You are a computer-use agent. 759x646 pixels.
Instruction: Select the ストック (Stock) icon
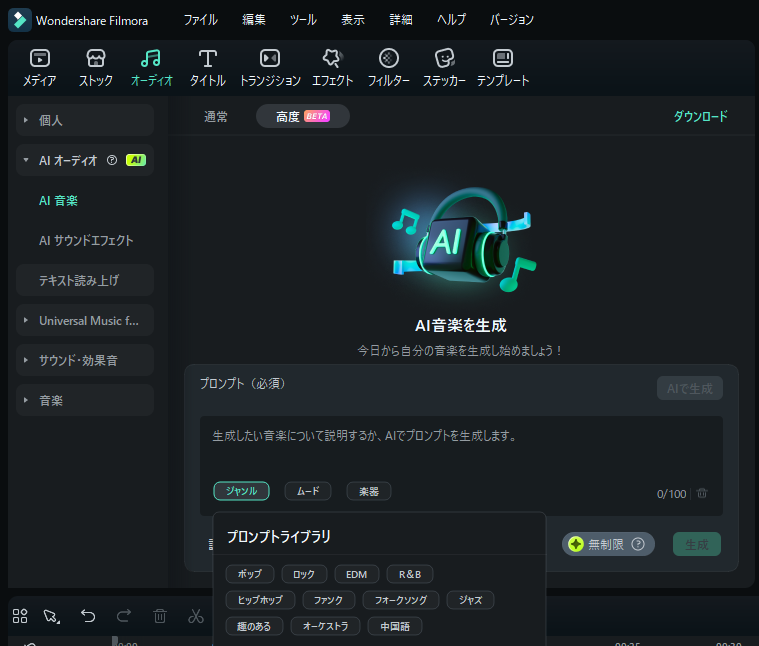96,59
